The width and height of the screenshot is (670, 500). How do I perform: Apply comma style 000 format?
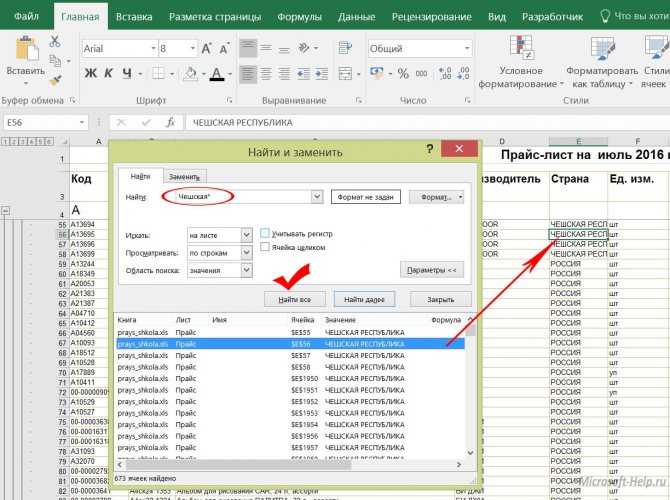[421, 74]
